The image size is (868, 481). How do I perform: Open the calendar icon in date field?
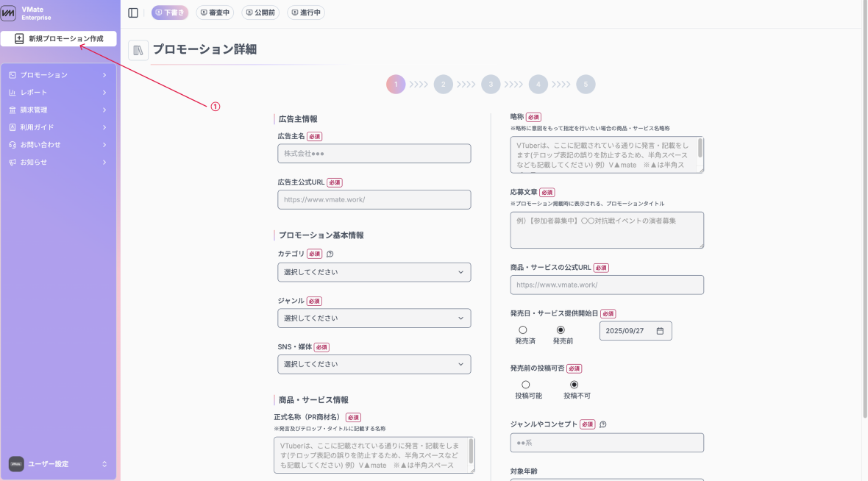(x=660, y=331)
